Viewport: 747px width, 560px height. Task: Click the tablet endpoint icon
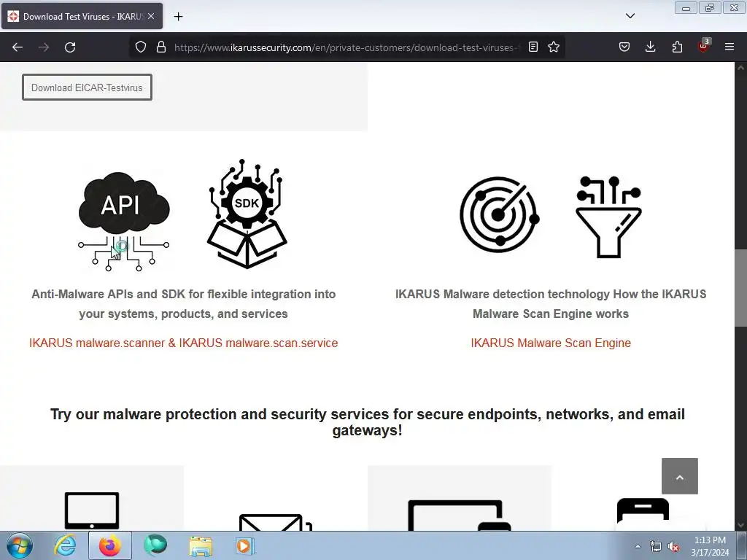click(x=92, y=510)
